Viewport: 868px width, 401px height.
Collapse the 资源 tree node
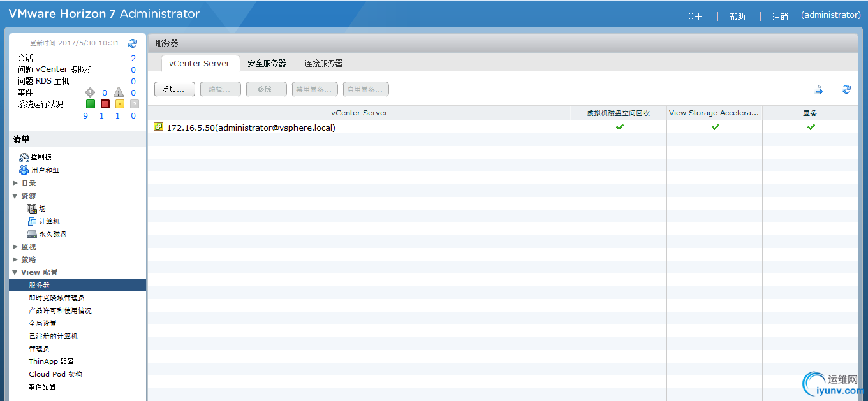click(x=15, y=196)
